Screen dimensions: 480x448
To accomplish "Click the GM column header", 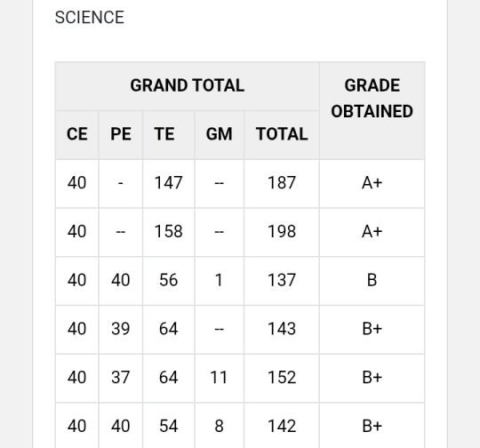I will tap(220, 135).
